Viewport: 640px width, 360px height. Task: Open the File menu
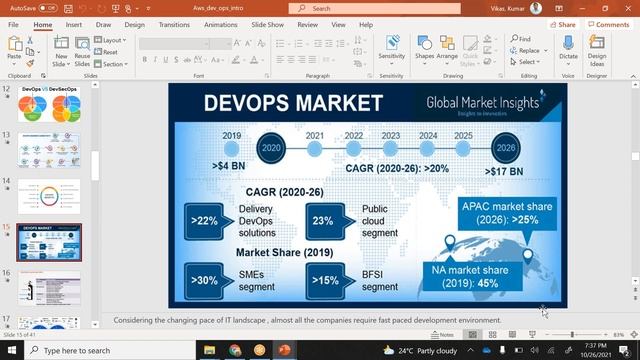click(x=13, y=24)
